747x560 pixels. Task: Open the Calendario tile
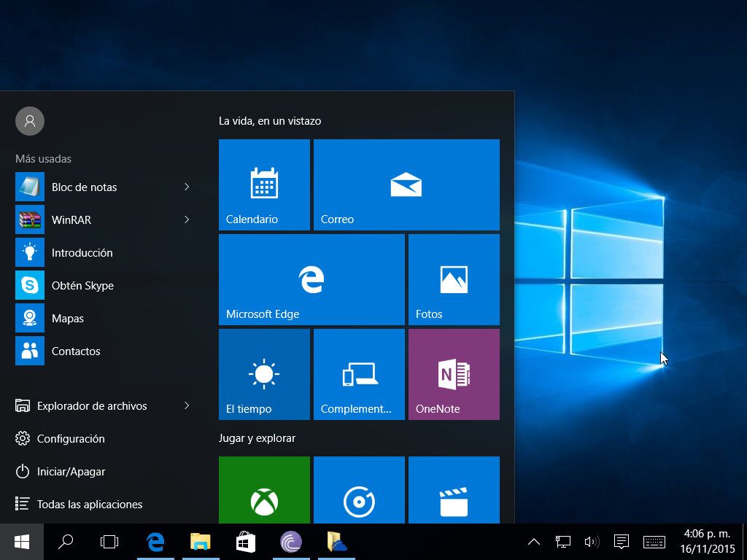pyautogui.click(x=264, y=184)
